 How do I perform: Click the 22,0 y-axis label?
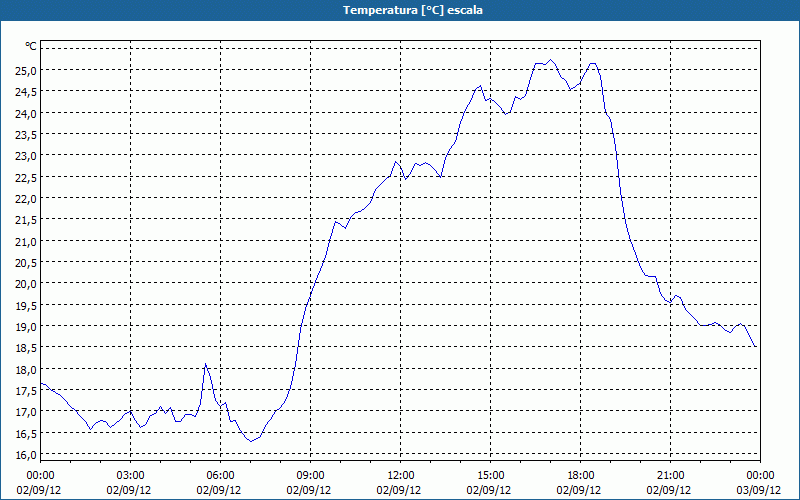[x=27, y=198]
